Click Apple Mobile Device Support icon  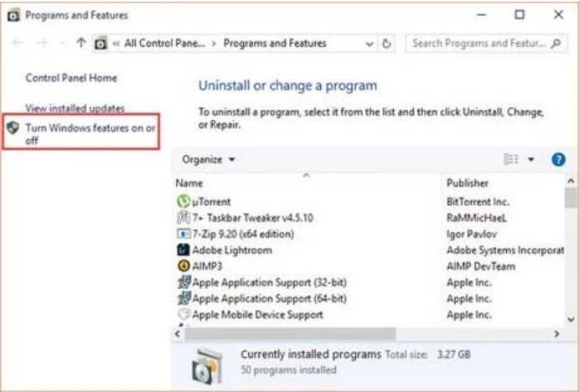click(x=184, y=314)
